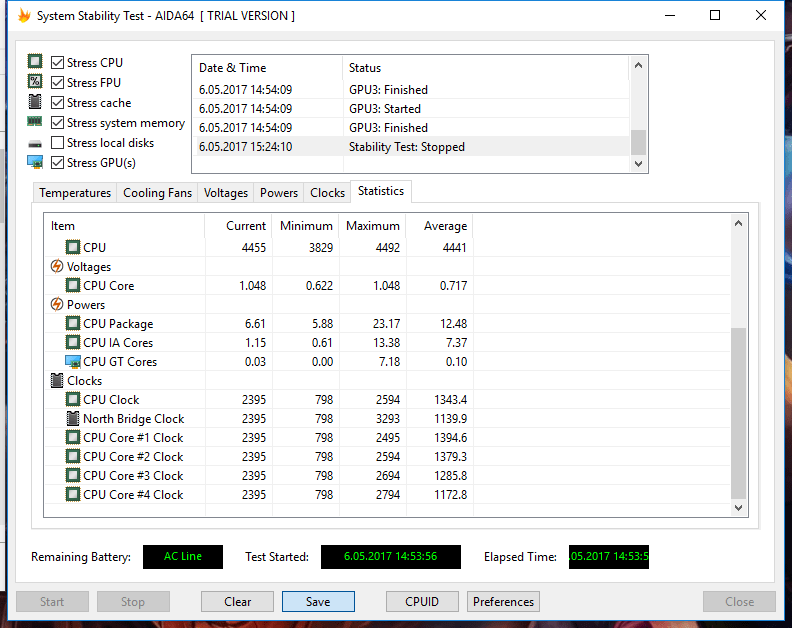The width and height of the screenshot is (792, 628).
Task: Click the disk drive icon beside Stress local disks
Action: pyautogui.click(x=35, y=143)
